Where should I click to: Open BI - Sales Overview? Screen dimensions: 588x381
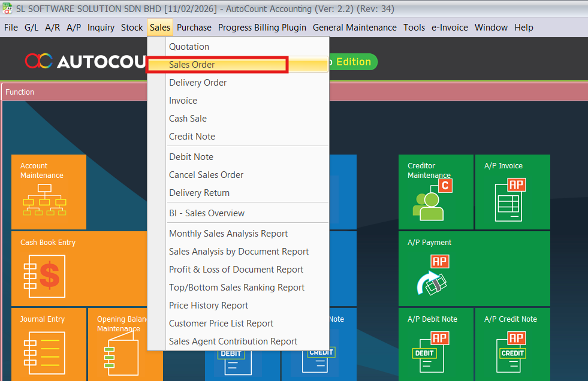pos(207,213)
